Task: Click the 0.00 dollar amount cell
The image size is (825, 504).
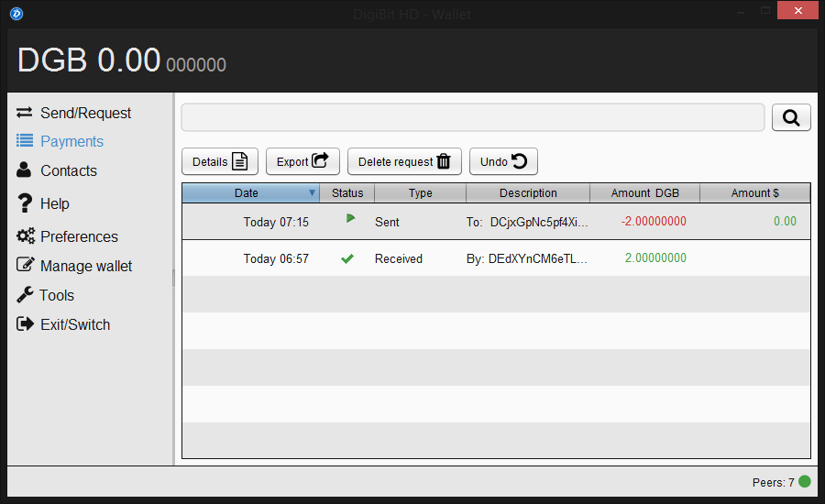Action: pos(785,222)
